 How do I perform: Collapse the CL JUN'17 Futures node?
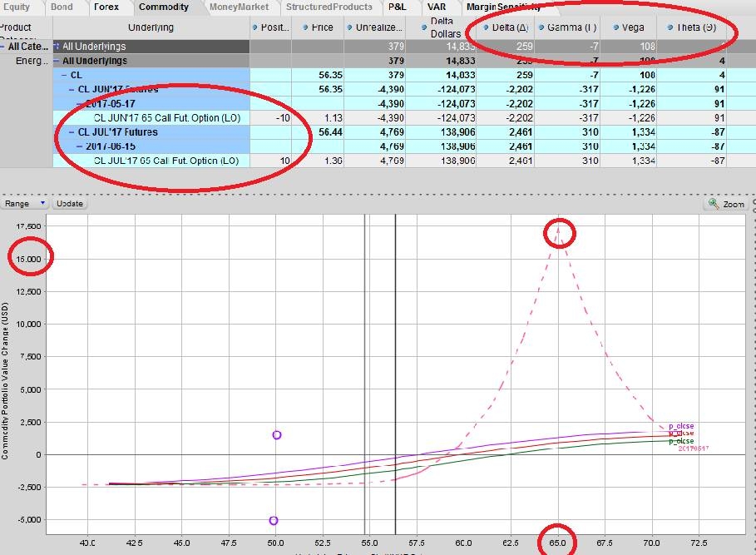(72, 90)
